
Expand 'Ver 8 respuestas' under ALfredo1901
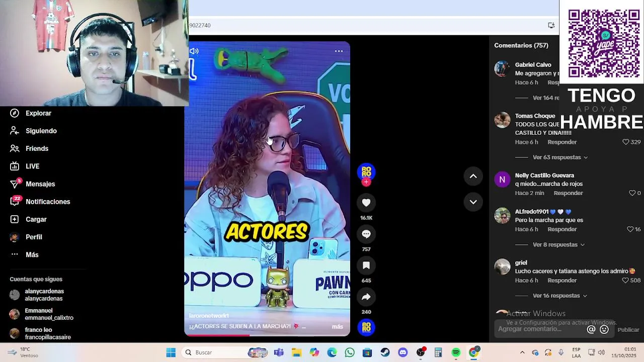(x=558, y=245)
